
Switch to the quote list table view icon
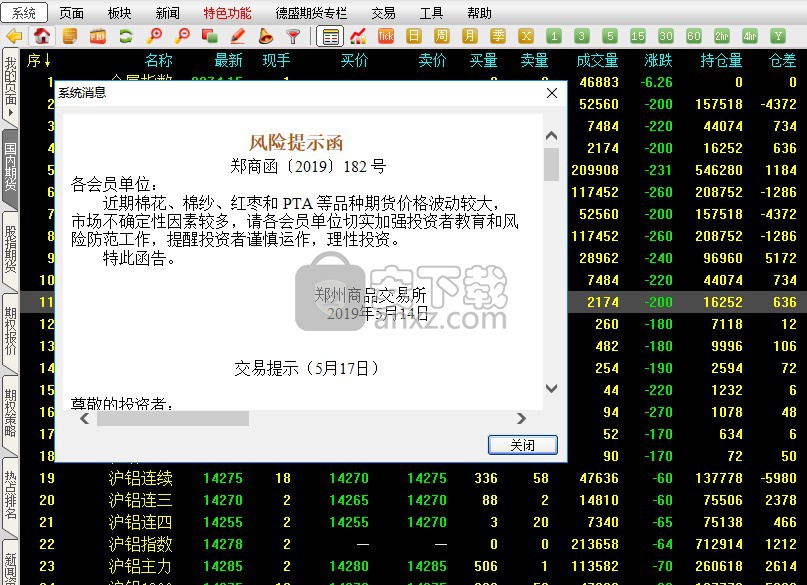(330, 36)
